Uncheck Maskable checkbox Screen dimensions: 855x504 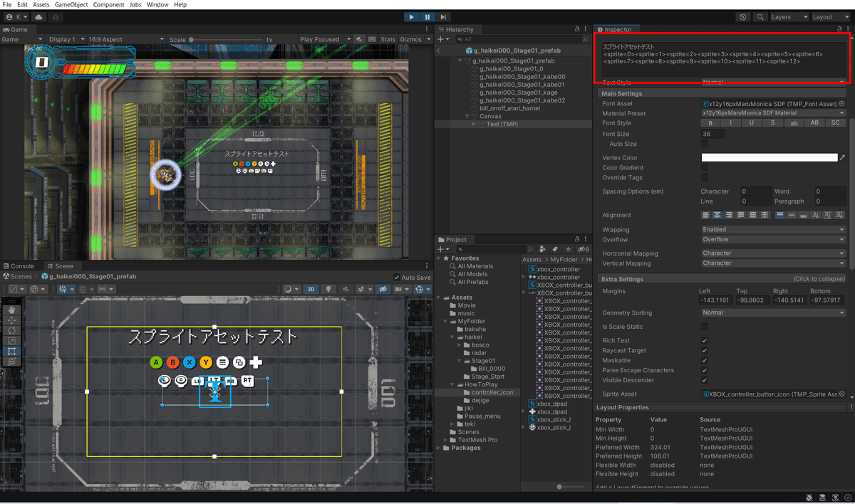pyautogui.click(x=705, y=360)
